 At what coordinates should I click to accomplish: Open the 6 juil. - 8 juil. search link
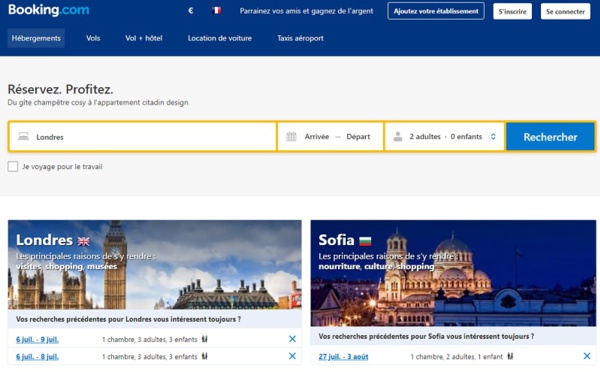(37, 356)
